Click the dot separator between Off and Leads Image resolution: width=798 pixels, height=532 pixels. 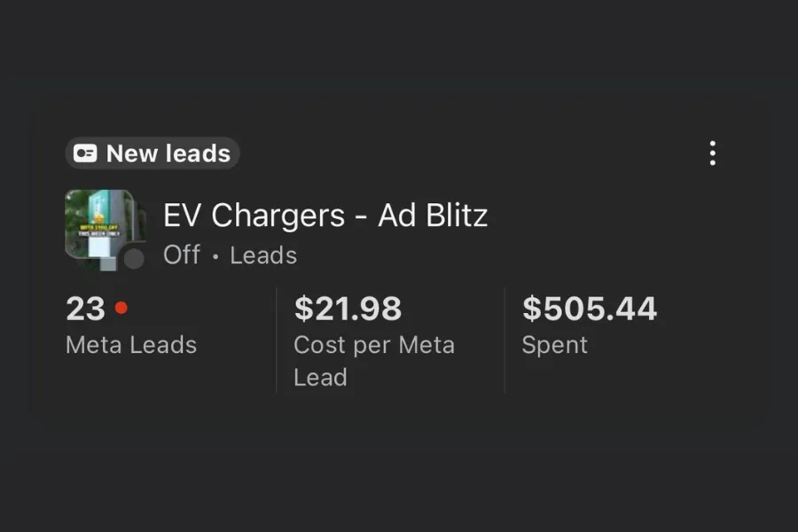coord(215,257)
